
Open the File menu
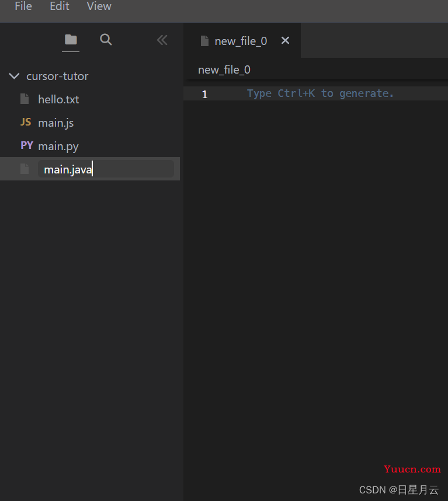(23, 6)
